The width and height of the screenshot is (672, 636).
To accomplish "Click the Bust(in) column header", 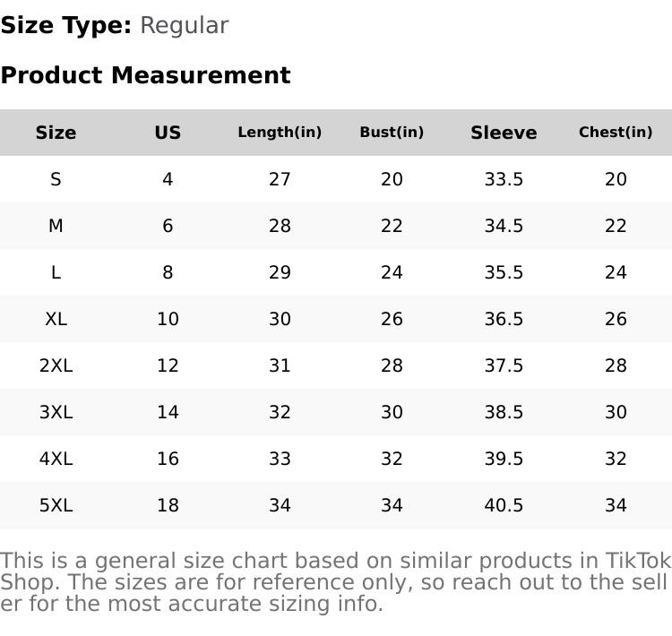I will click(x=392, y=133).
